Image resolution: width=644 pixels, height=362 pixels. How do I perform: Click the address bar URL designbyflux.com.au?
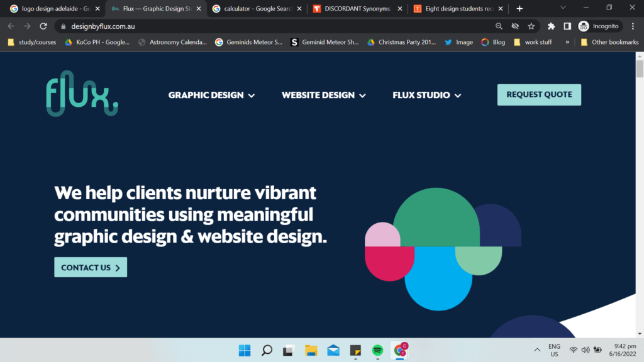click(103, 26)
